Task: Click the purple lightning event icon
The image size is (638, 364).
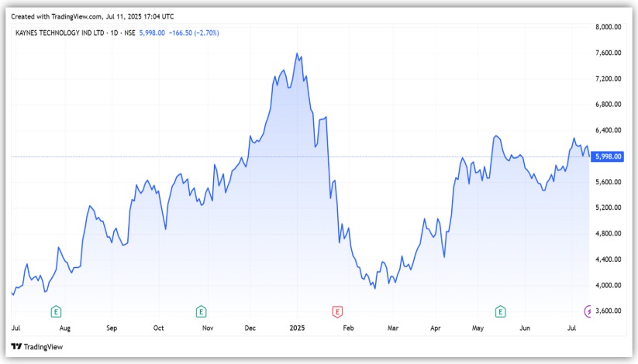Action: pyautogui.click(x=588, y=311)
